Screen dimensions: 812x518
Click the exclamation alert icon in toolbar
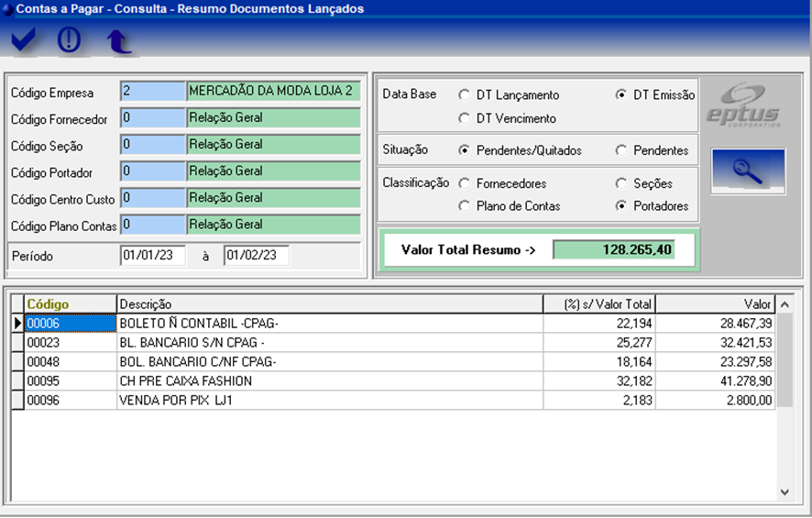(x=70, y=39)
